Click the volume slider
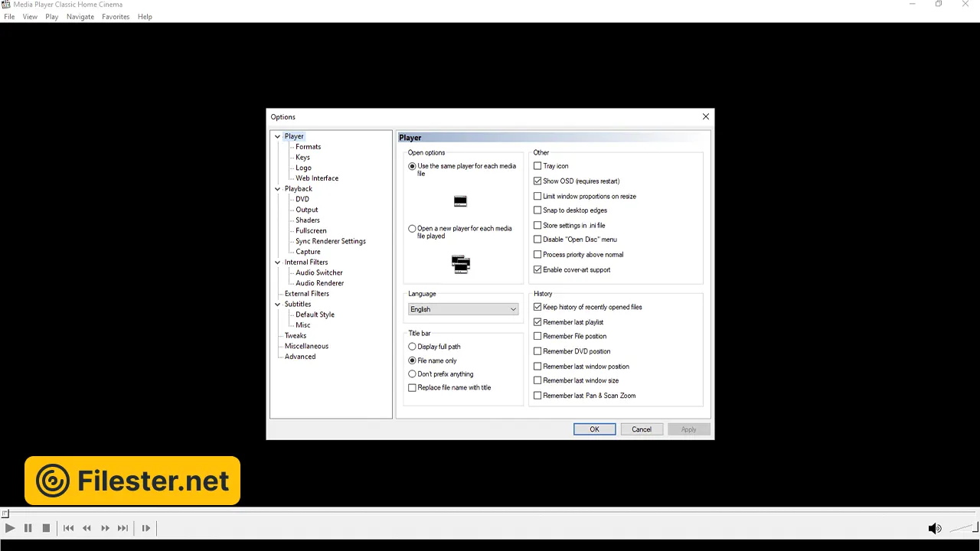This screenshot has height=551, width=980. pyautogui.click(x=962, y=528)
